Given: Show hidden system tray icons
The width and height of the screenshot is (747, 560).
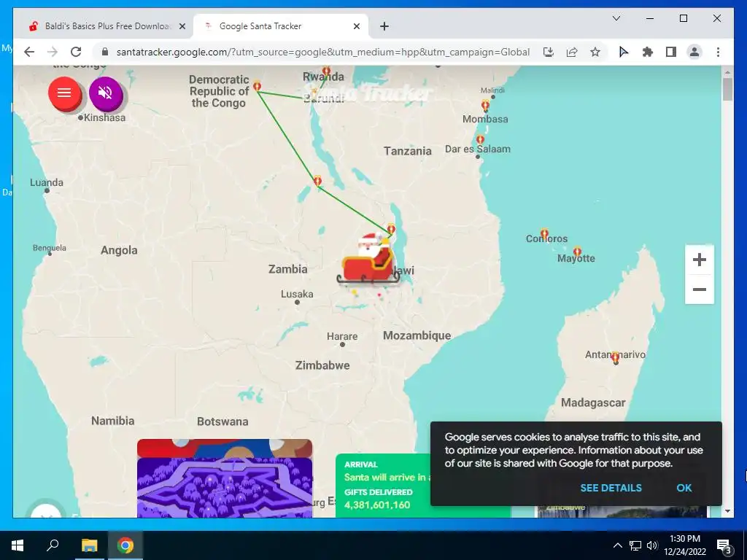Looking at the screenshot, I should tap(617, 545).
